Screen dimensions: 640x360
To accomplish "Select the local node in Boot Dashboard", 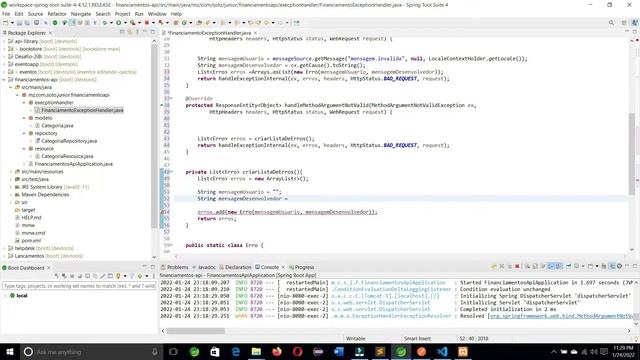I will pos(22,296).
